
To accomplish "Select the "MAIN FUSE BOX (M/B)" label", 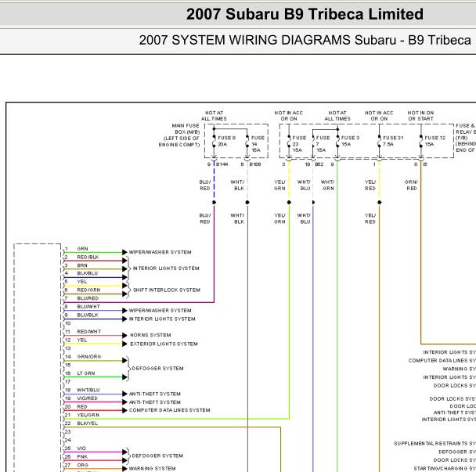I will point(186,128).
